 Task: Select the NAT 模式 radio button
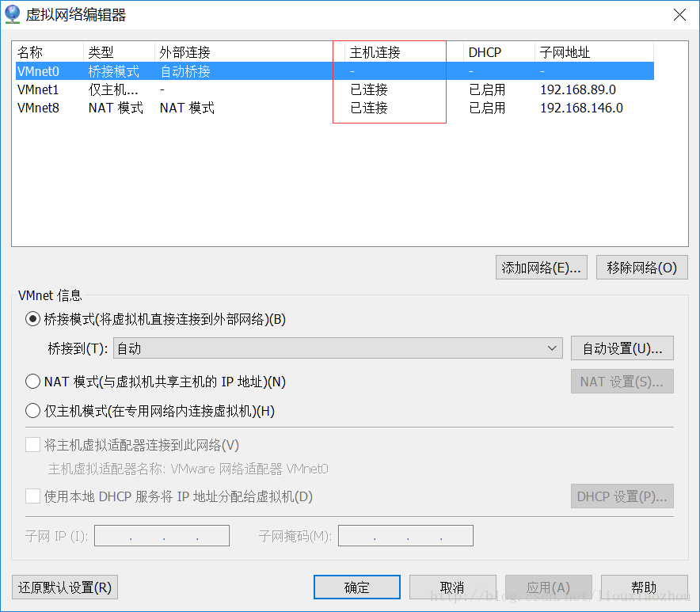click(x=32, y=382)
